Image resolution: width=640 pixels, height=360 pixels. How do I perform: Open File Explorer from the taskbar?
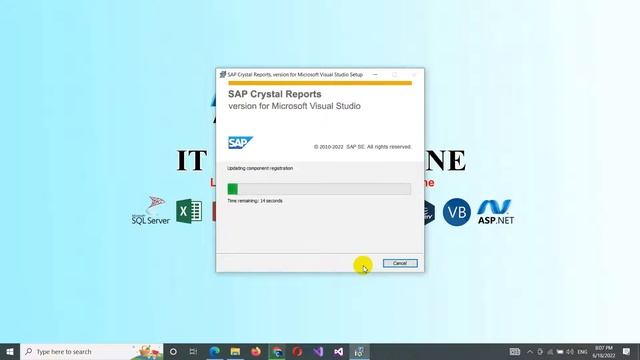(235, 351)
